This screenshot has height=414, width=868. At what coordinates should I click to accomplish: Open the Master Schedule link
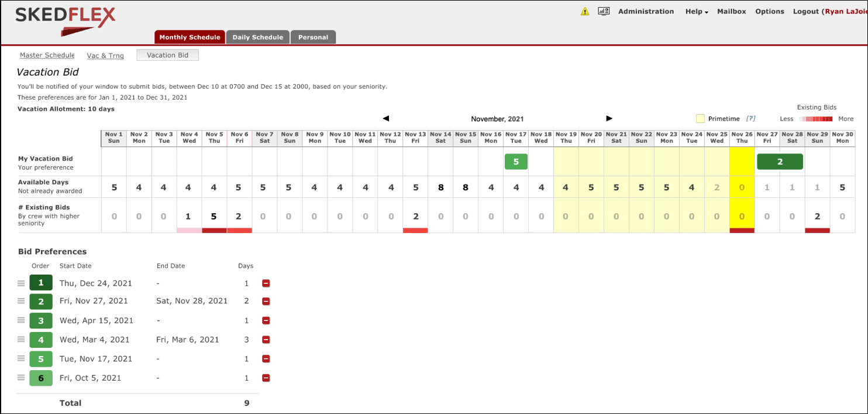[x=47, y=55]
